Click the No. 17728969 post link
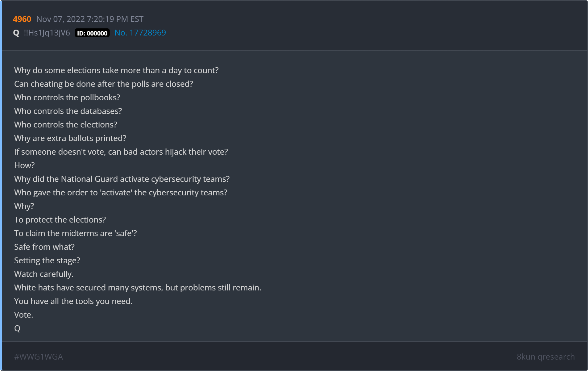588x371 pixels. (140, 33)
